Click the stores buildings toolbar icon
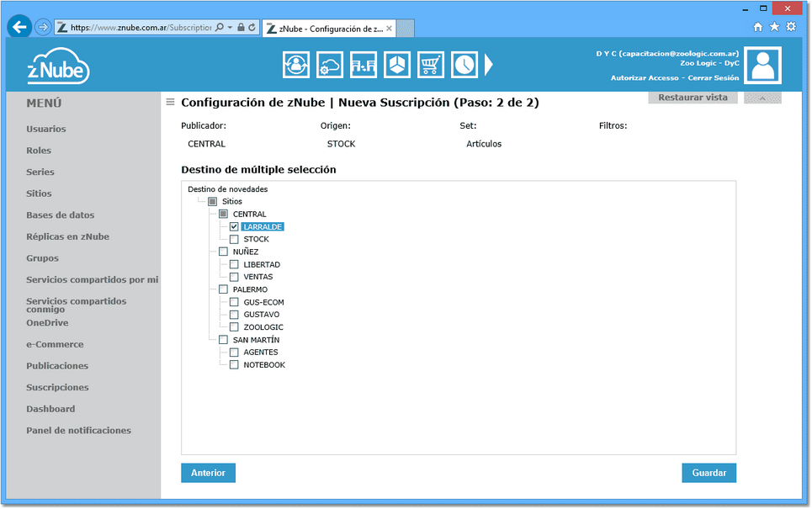812x509 pixels. point(364,65)
